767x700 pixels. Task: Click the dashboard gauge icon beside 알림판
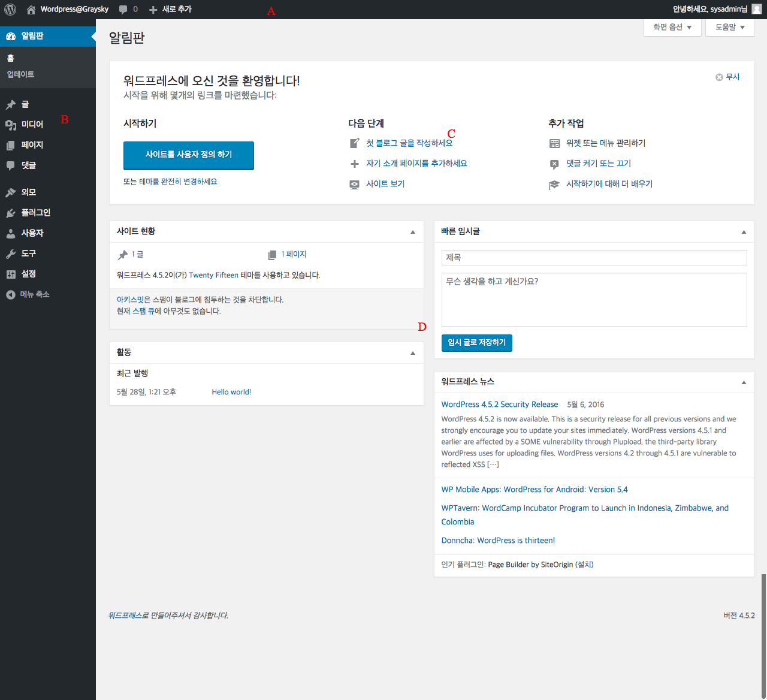pos(11,36)
